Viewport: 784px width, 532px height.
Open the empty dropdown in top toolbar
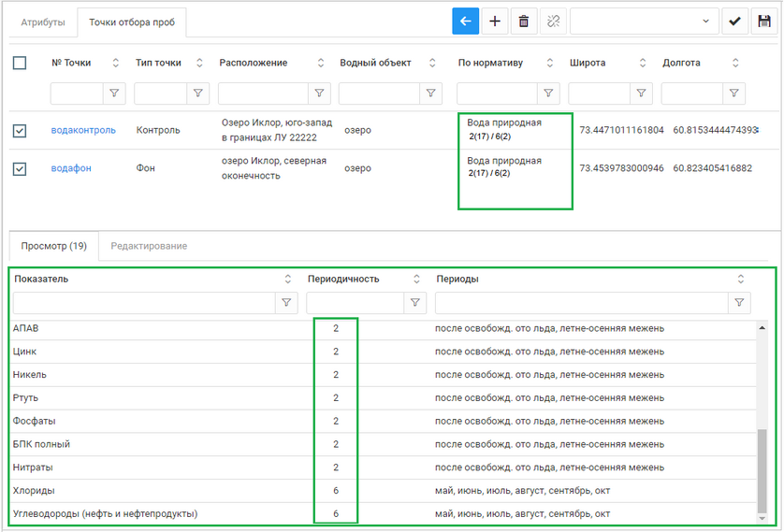coord(644,22)
